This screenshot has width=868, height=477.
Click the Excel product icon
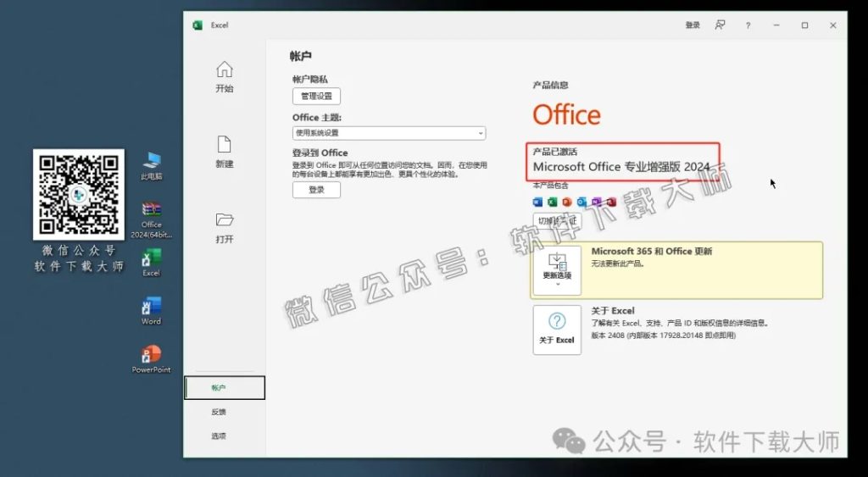click(552, 202)
